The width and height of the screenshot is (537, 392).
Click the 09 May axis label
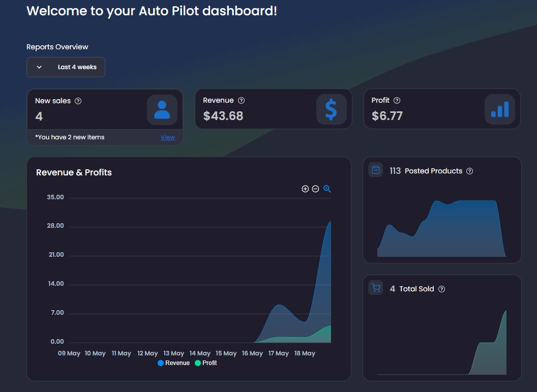69,353
